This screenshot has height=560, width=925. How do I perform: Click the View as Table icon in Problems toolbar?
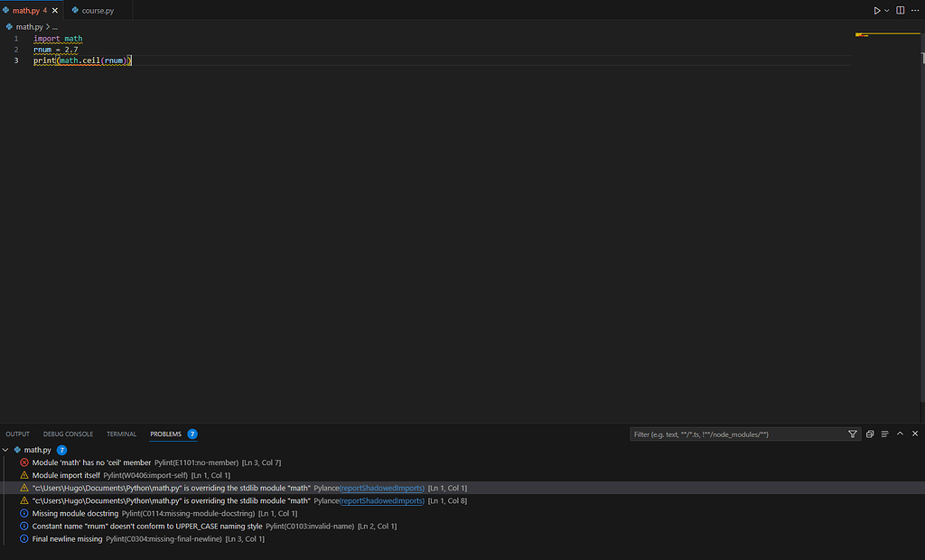pos(869,434)
